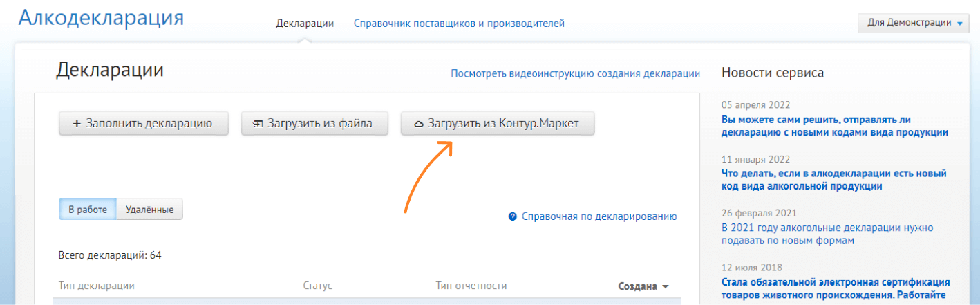Screen dimensions: 980x305
Task: Expand the Для Демонстрации account dropdown
Action: (914, 23)
